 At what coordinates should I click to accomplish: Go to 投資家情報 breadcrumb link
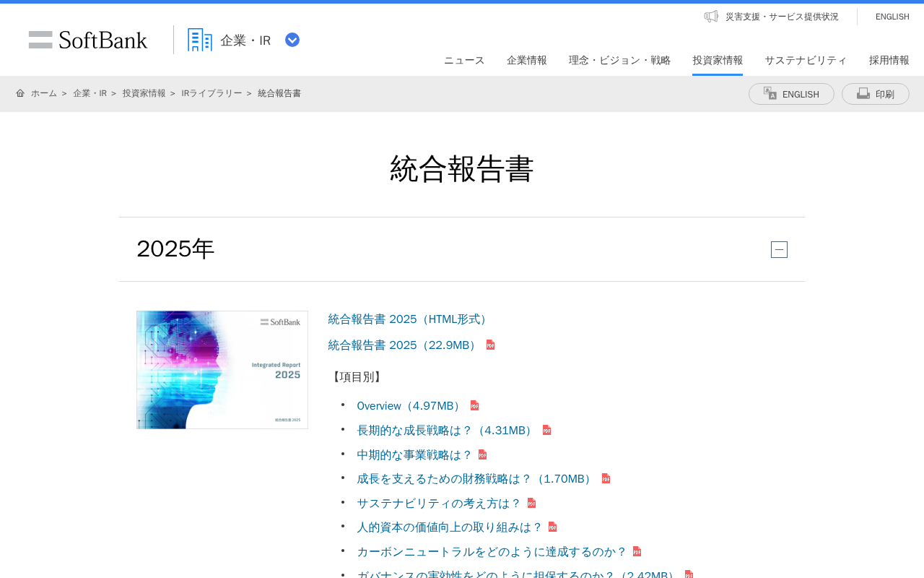pos(144,93)
